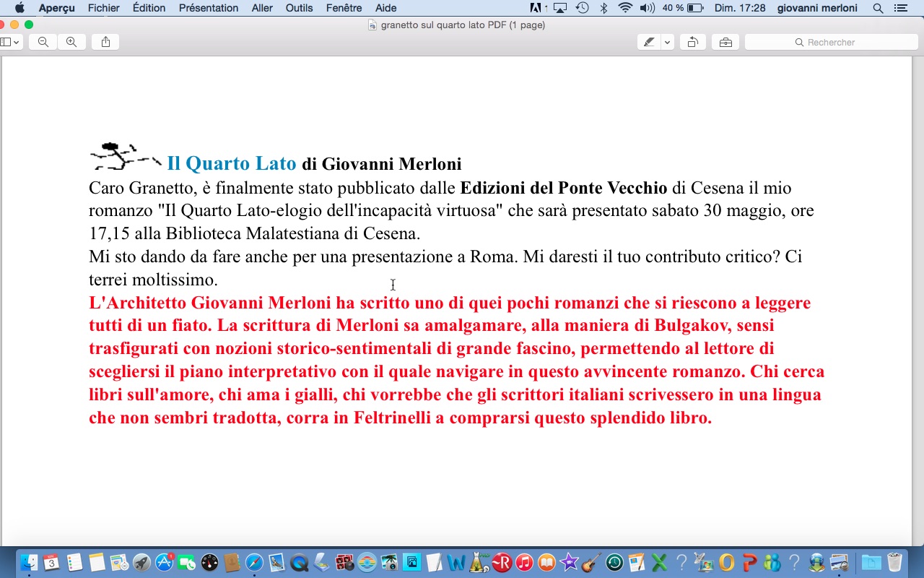Viewport: 924px width, 578px height.
Task: Open the sidebar view options dropdown
Action: [x=10, y=42]
